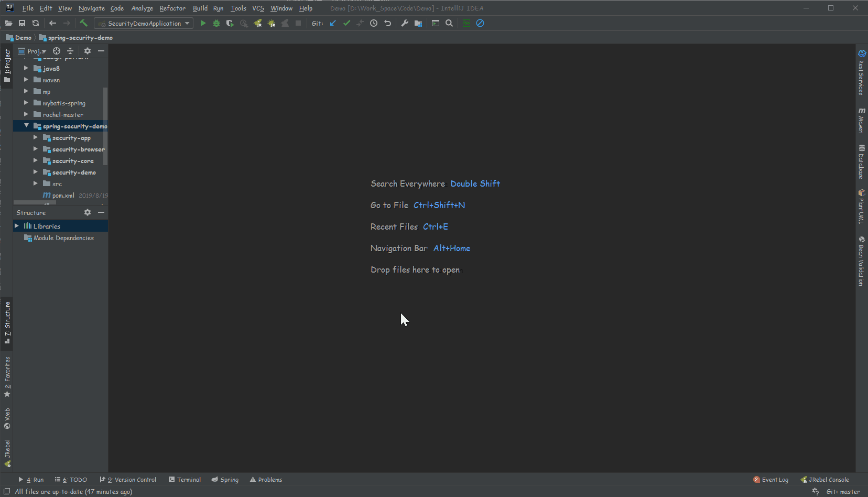
Task: Open the Terminal tool window
Action: (185, 480)
